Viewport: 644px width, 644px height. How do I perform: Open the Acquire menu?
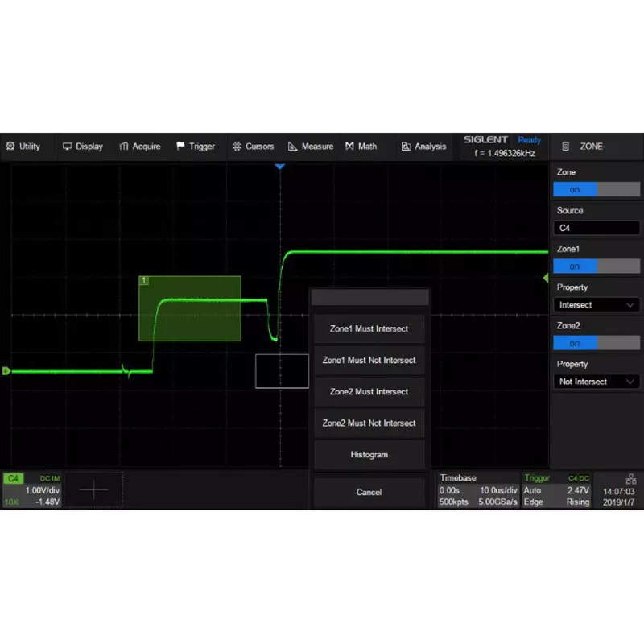point(139,147)
